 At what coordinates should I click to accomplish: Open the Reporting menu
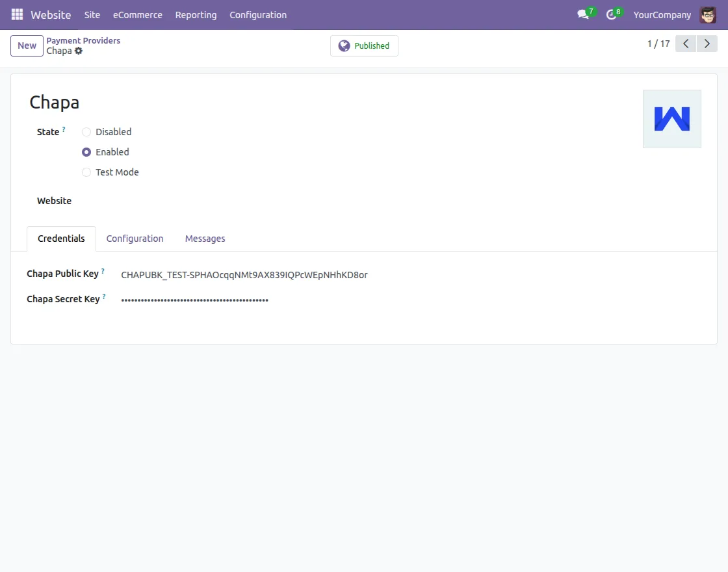click(x=196, y=14)
